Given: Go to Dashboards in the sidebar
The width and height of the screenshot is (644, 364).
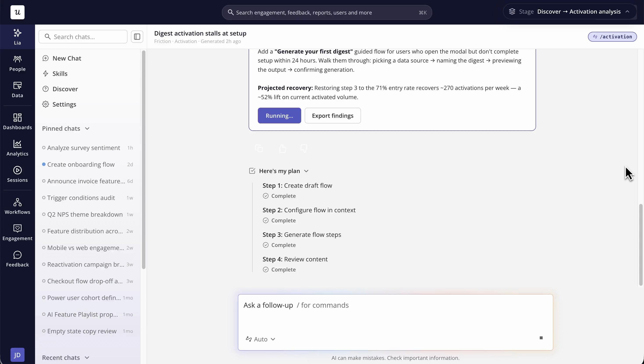Looking at the screenshot, I should [17, 122].
